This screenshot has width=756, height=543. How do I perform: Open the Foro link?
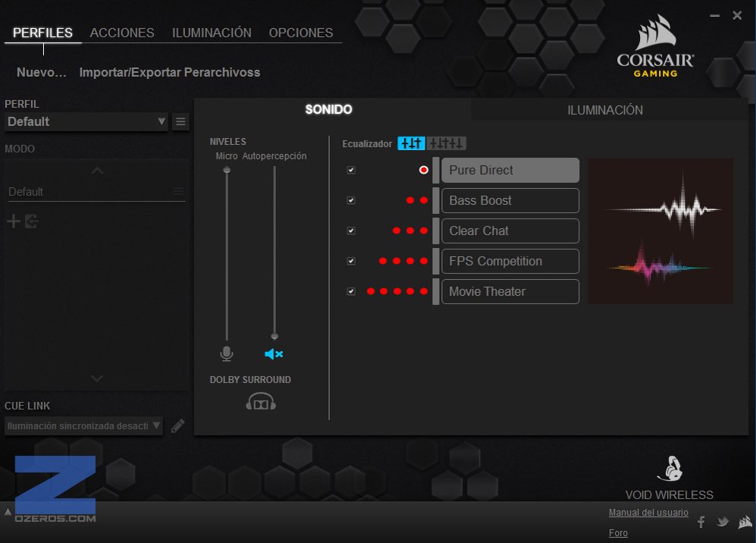[618, 533]
